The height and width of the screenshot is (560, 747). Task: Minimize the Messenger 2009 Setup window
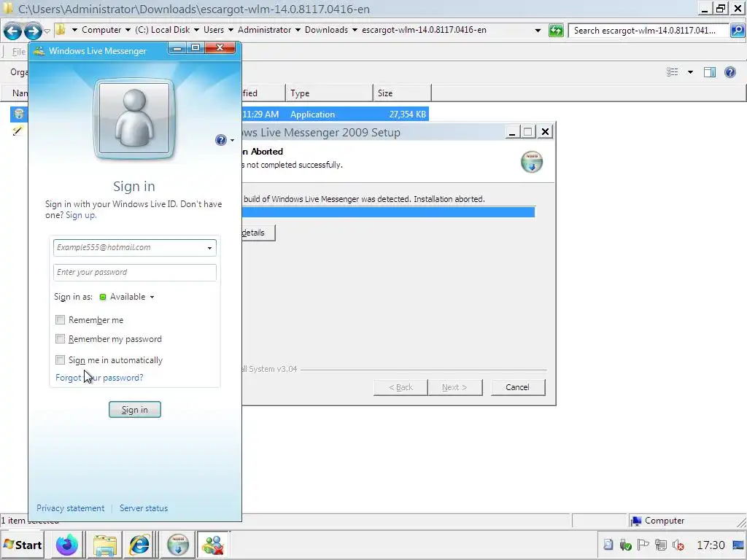click(x=512, y=132)
